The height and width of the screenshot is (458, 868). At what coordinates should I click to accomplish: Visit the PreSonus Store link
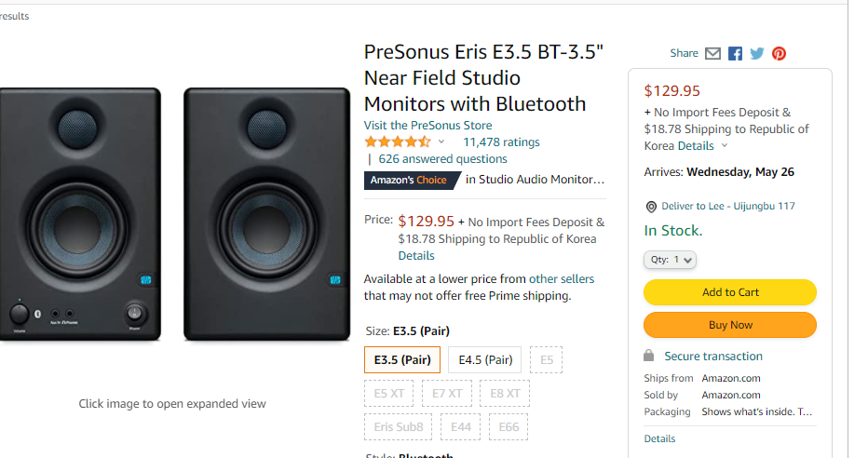coord(427,126)
